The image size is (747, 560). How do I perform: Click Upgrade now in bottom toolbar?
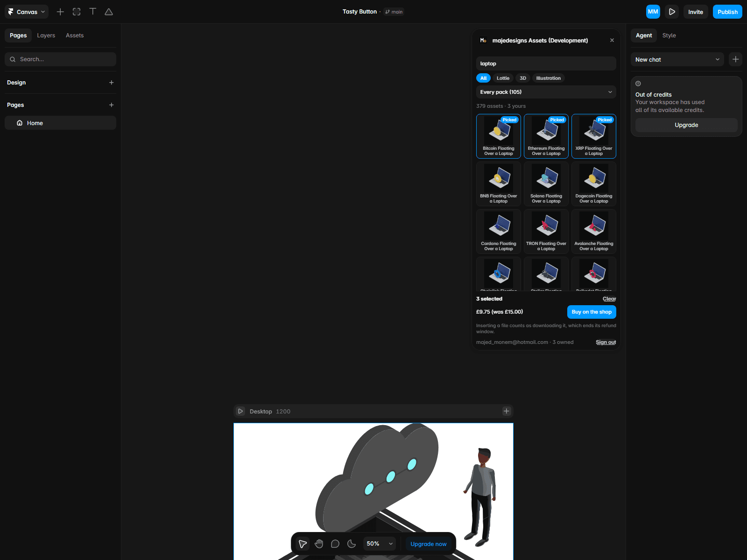pos(428,544)
